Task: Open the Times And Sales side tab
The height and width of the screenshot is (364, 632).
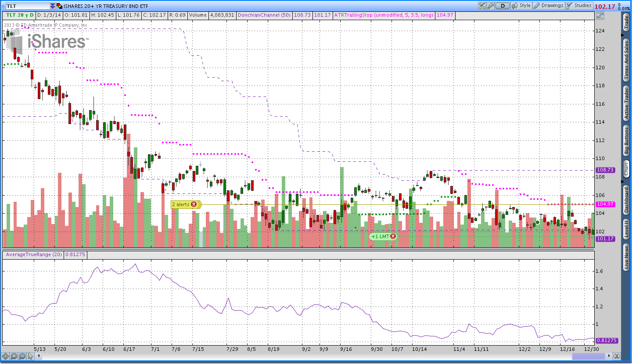Action: click(x=626, y=61)
